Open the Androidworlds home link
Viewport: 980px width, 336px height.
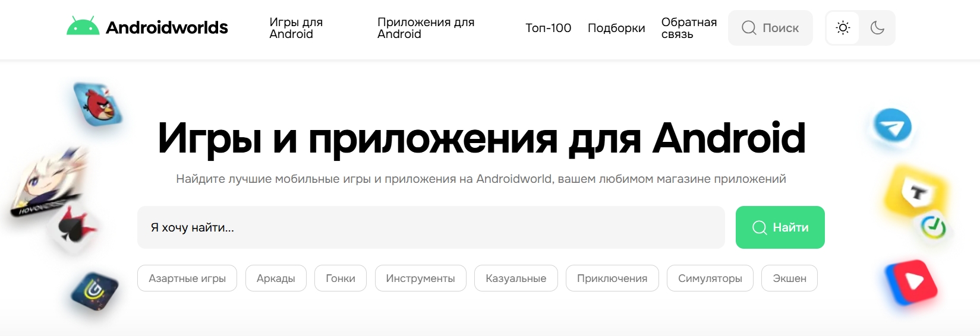pos(147,27)
